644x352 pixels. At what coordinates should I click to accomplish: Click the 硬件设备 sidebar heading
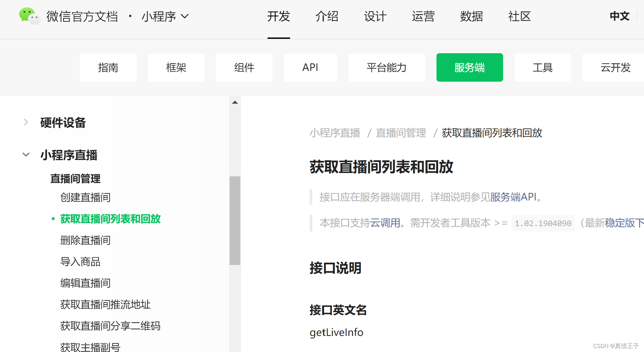[x=63, y=122]
